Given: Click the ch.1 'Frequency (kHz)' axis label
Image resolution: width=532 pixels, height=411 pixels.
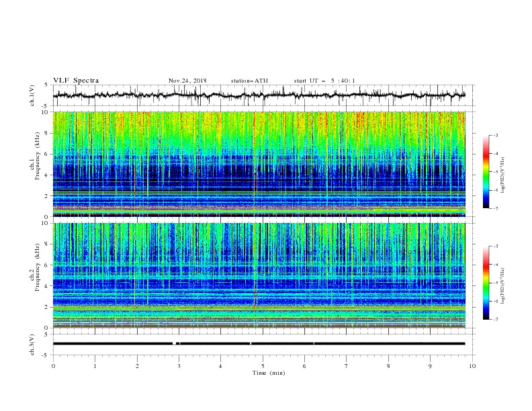Looking at the screenshot, I should [x=37, y=154].
